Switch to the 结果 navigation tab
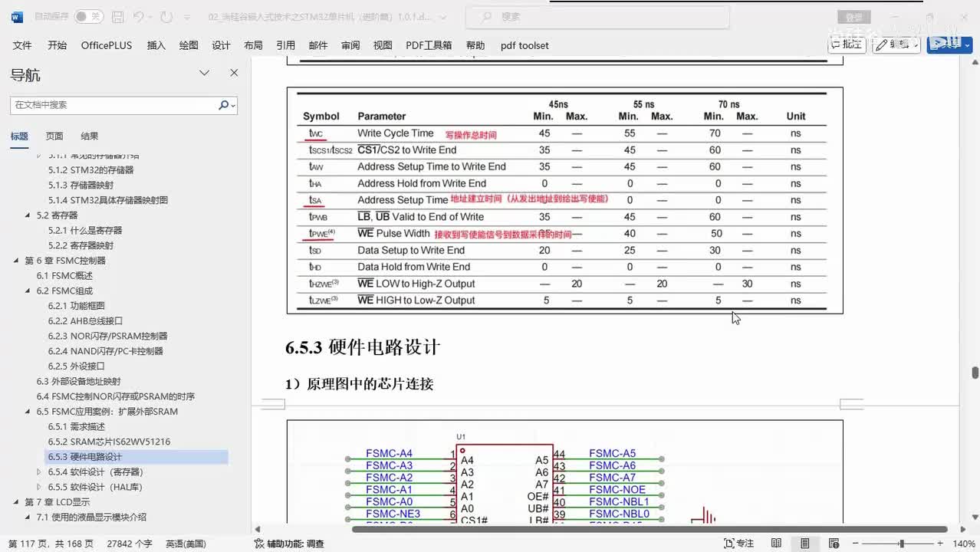This screenshot has width=980, height=552. [90, 136]
